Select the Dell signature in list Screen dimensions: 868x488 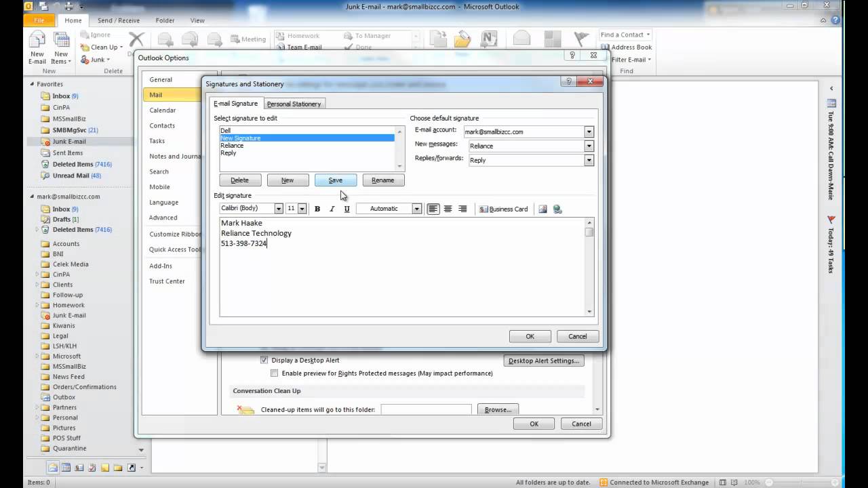click(307, 131)
